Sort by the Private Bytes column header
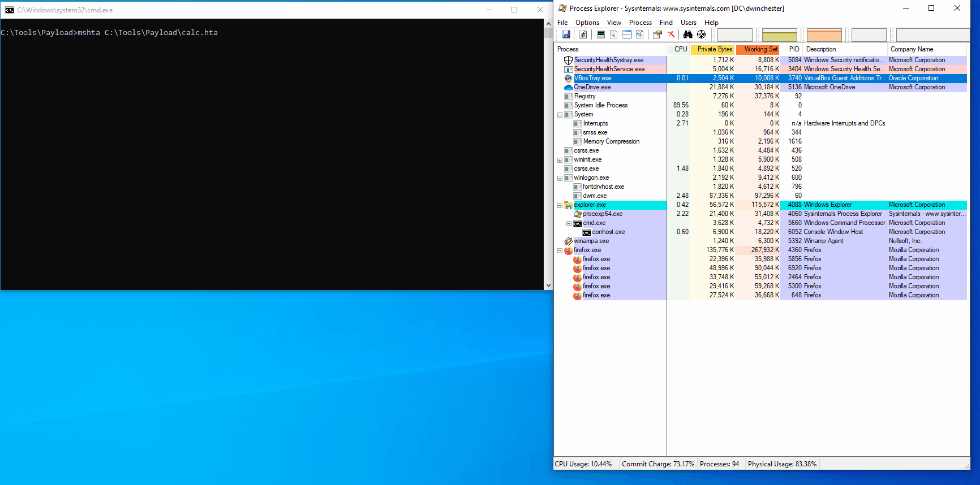Screen dimensions: 980x485 coord(713,49)
